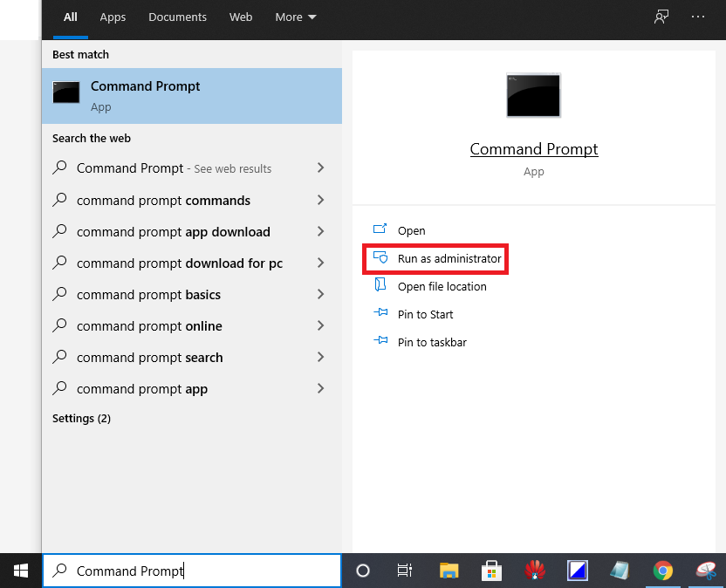Screen dimensions: 726x588
Task: Click the 'command prompt download for pc' suggestion
Action: tap(180, 263)
